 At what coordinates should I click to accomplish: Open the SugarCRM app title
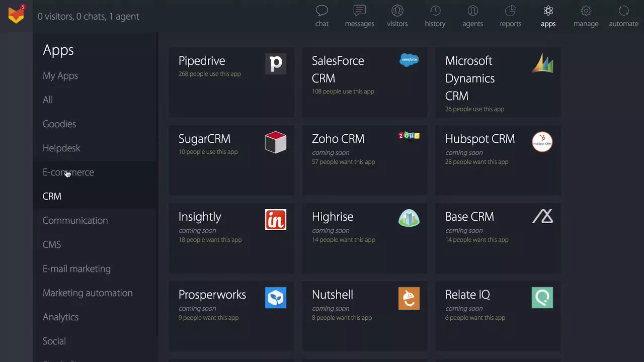click(x=204, y=139)
